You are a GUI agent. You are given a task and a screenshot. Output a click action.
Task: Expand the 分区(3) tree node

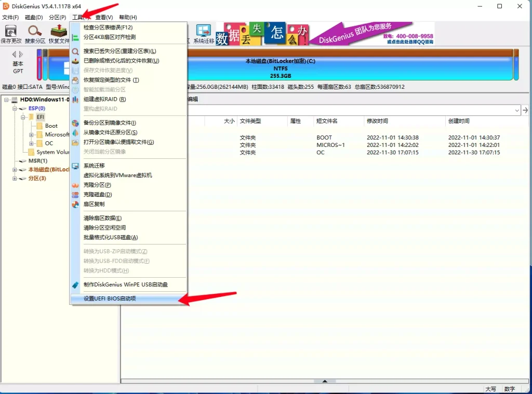point(15,179)
